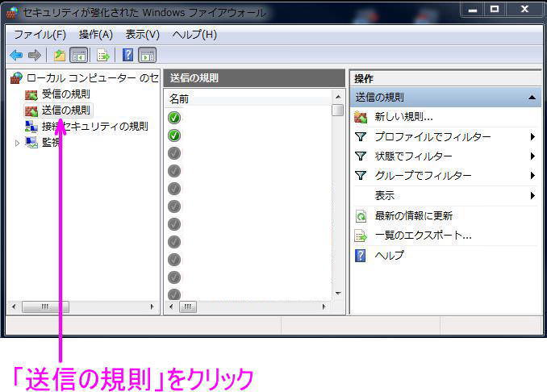This screenshot has width=547, height=392.
Task: Click the export icon beside 一覧のエクスポート
Action: coord(361,236)
